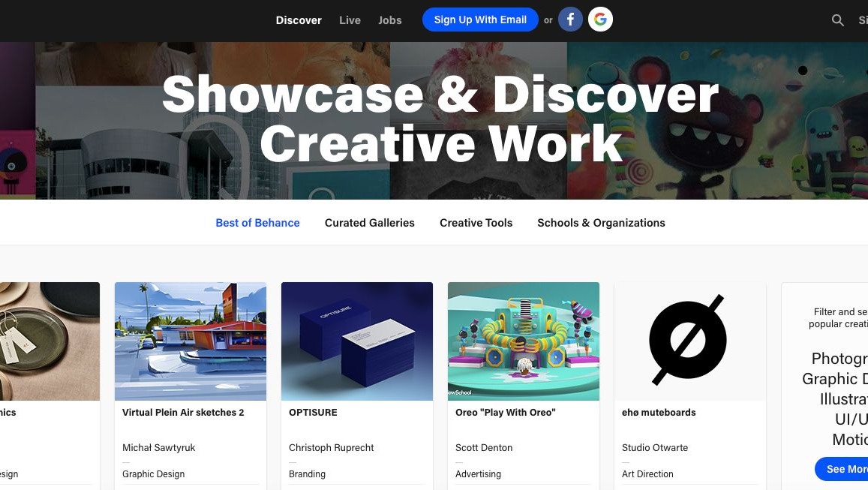Open the Creative Tools tab
The width and height of the screenshot is (868, 490).
tap(476, 223)
